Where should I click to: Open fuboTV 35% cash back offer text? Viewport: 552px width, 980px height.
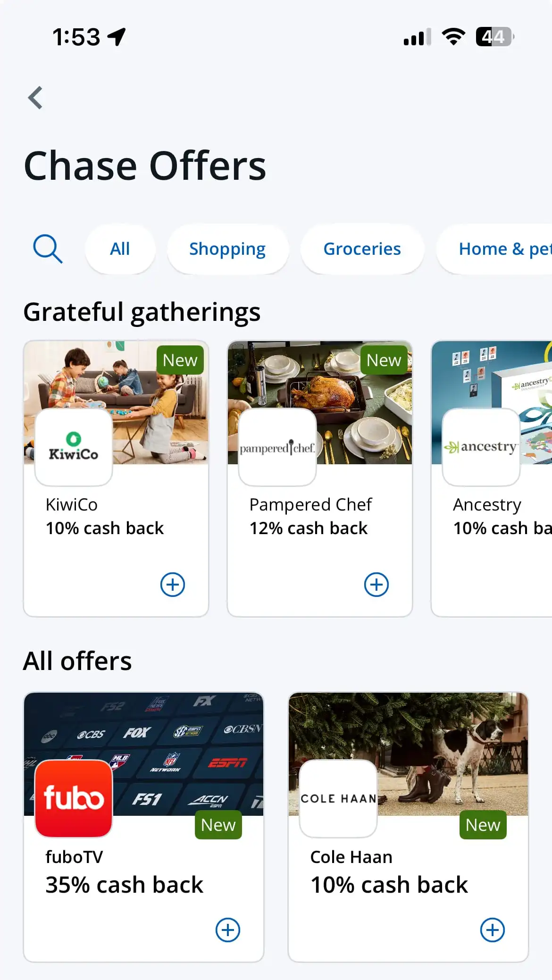pyautogui.click(x=124, y=885)
